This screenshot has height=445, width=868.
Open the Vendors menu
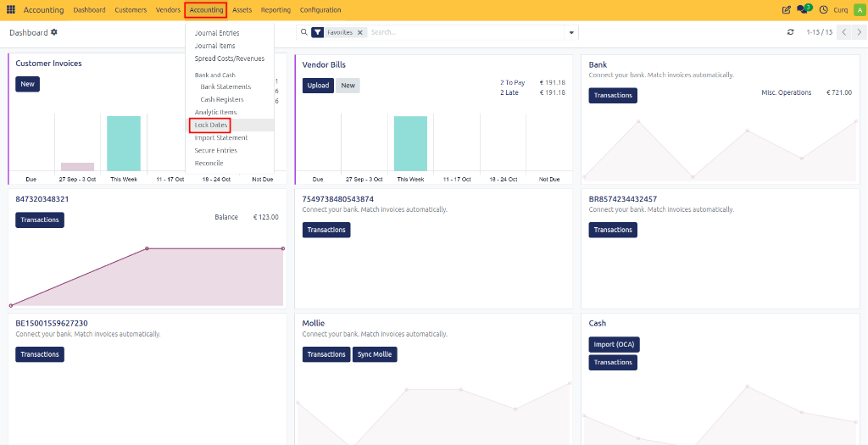click(169, 10)
